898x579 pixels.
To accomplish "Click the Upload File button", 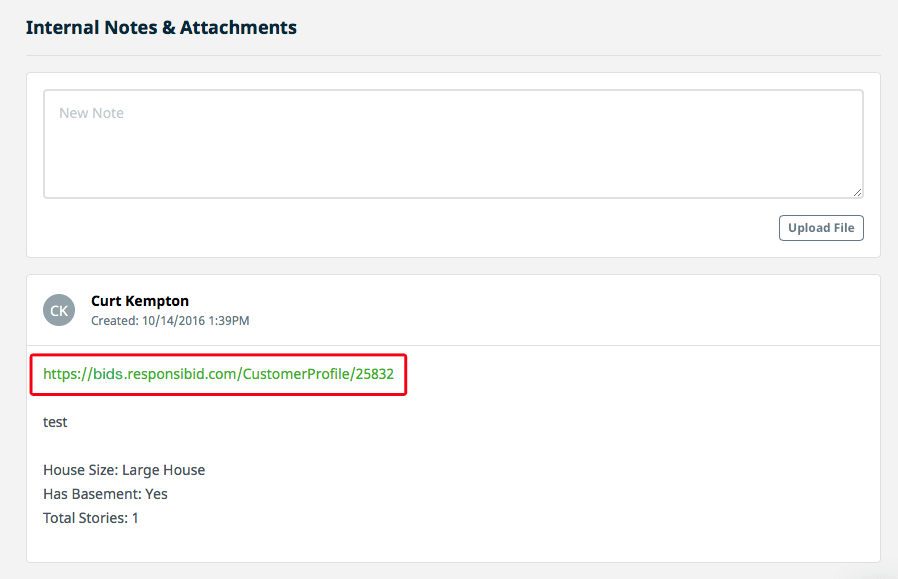I will [x=821, y=228].
